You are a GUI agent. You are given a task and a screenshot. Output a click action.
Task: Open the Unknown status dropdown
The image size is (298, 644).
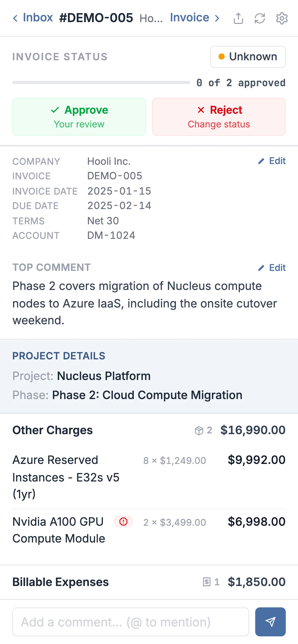(248, 57)
